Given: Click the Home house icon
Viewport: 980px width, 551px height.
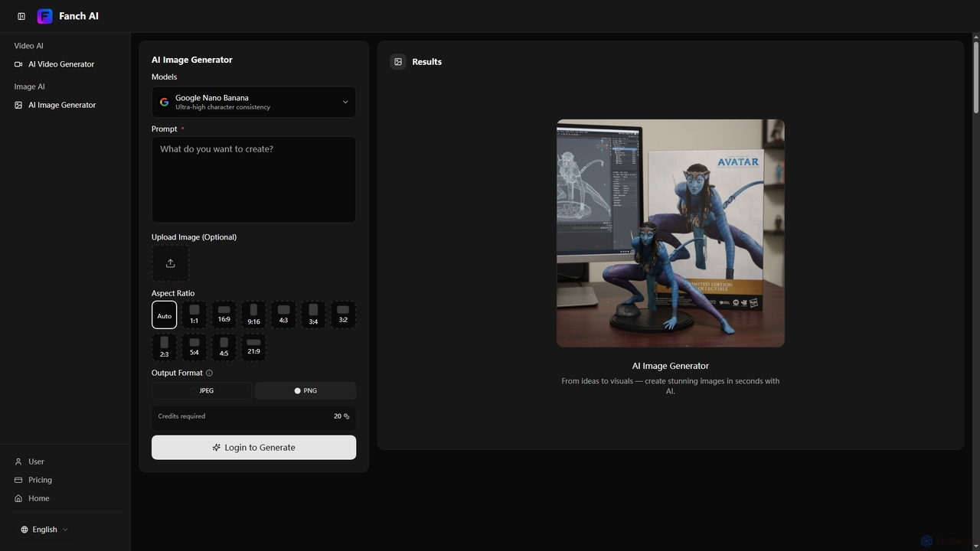Looking at the screenshot, I should pyautogui.click(x=18, y=498).
